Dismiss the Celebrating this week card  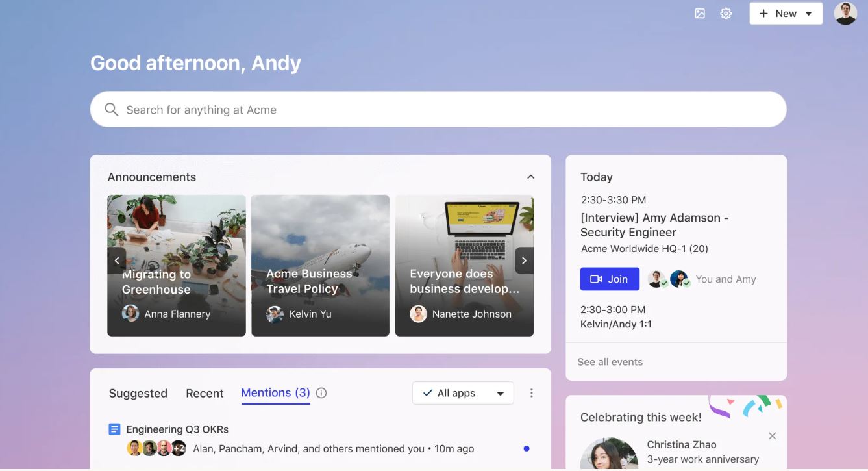(x=773, y=436)
